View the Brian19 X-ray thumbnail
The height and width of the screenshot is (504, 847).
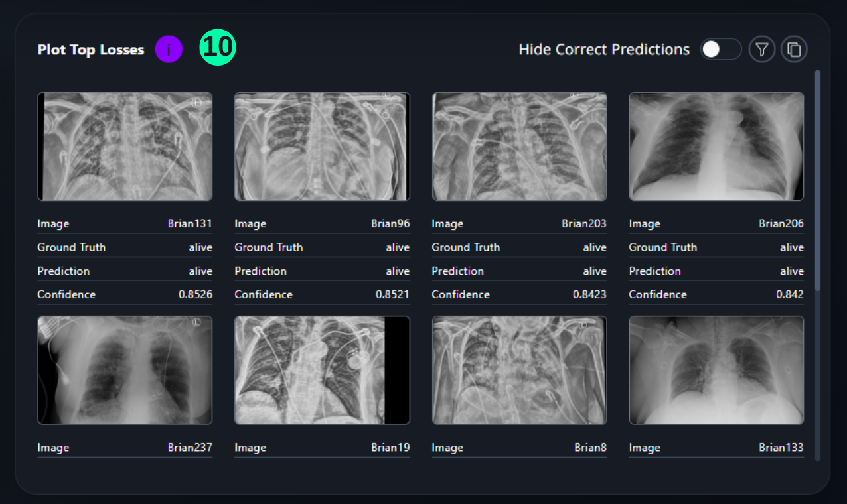coord(322,370)
